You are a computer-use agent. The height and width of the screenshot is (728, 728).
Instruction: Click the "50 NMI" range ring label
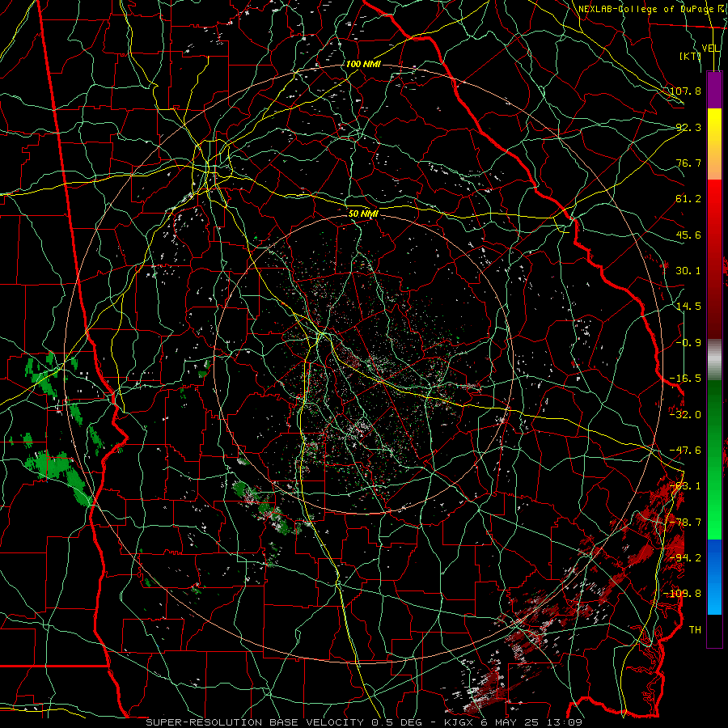pyautogui.click(x=363, y=214)
